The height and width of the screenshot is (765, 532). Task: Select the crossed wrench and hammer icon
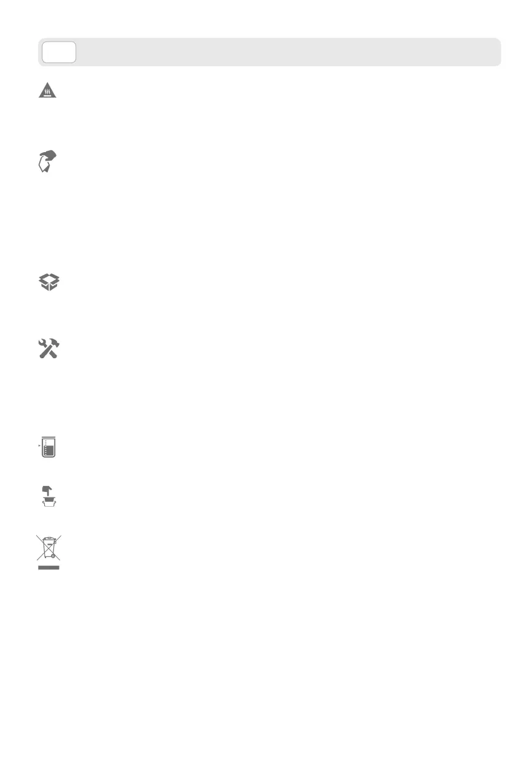point(49,349)
